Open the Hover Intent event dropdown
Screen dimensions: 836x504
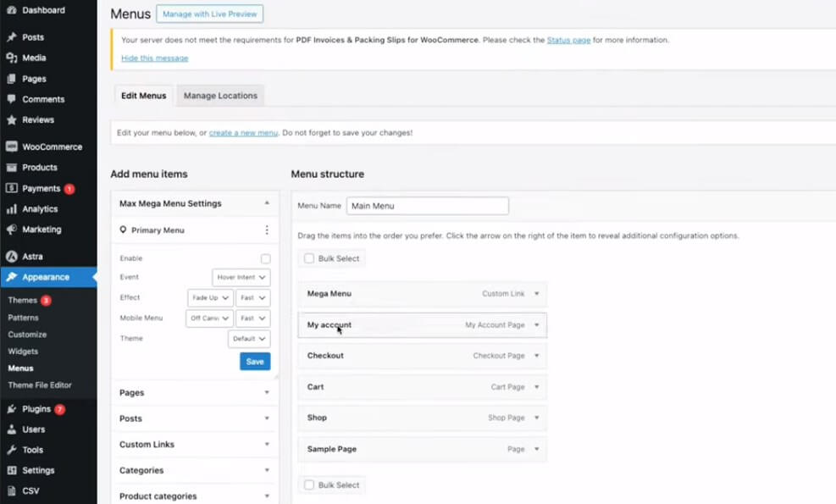point(241,277)
